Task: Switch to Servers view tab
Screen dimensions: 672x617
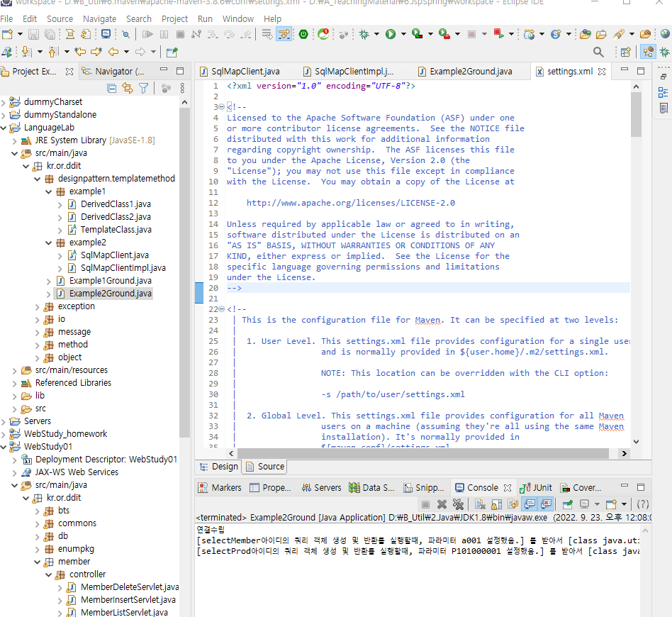Action: coord(321,487)
